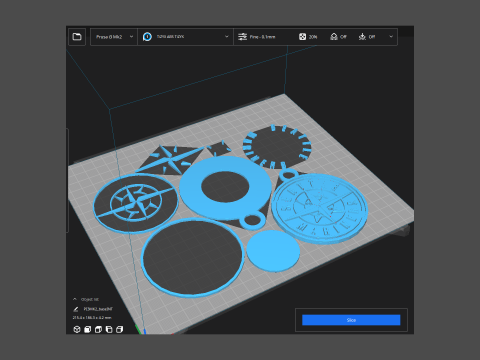The image size is (480, 360).
Task: Collapse the Object list chevron
Action: point(75,299)
